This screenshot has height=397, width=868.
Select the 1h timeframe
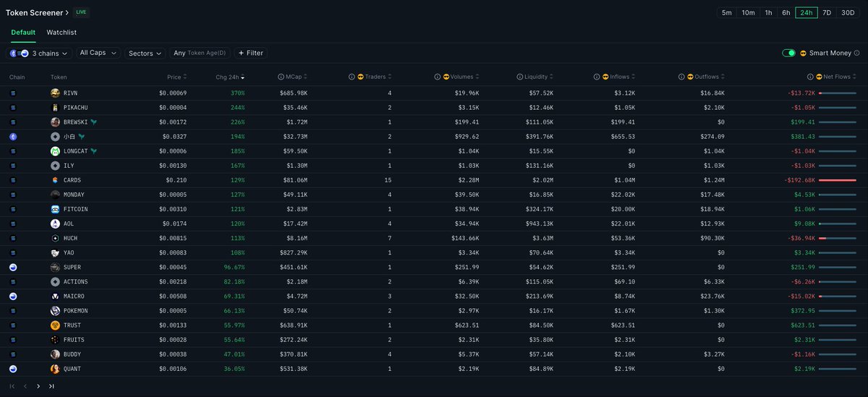point(768,12)
